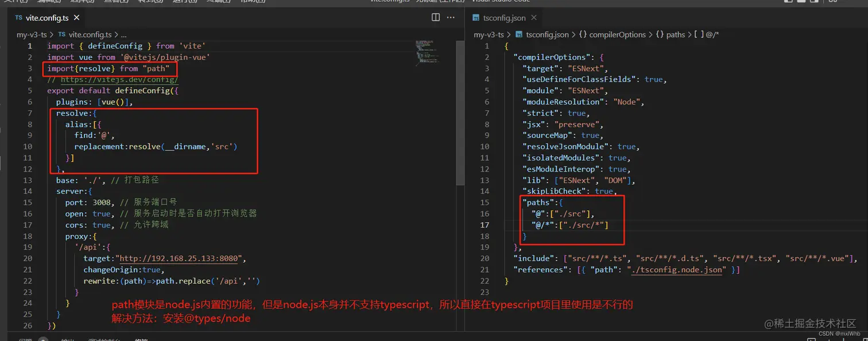Click "skipLibCheck" key
Screen dimensions: 868x341
point(553,191)
